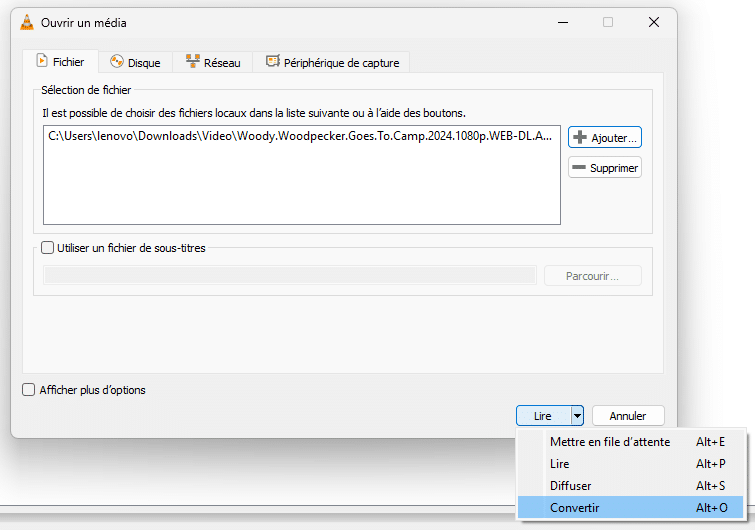
Task: Click the Parcourir button
Action: click(x=592, y=276)
